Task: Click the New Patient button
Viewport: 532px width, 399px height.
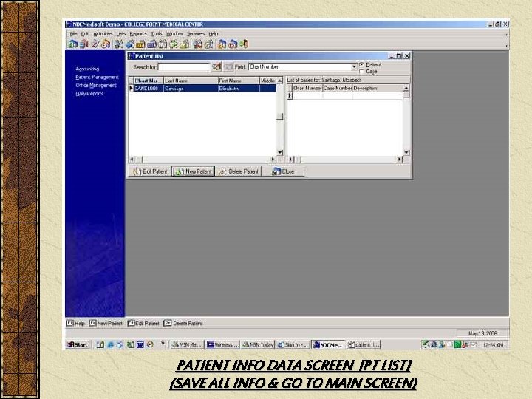Action: pyautogui.click(x=193, y=171)
